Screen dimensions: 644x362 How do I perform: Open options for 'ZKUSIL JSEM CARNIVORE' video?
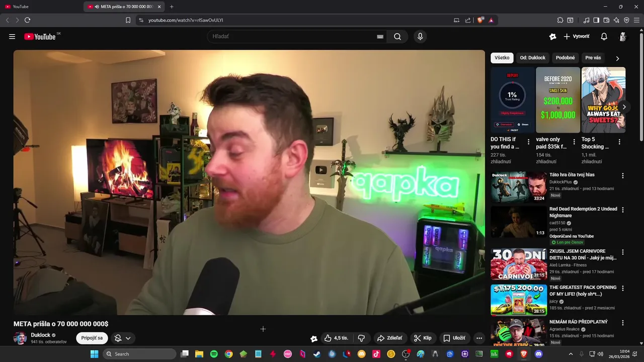623,252
